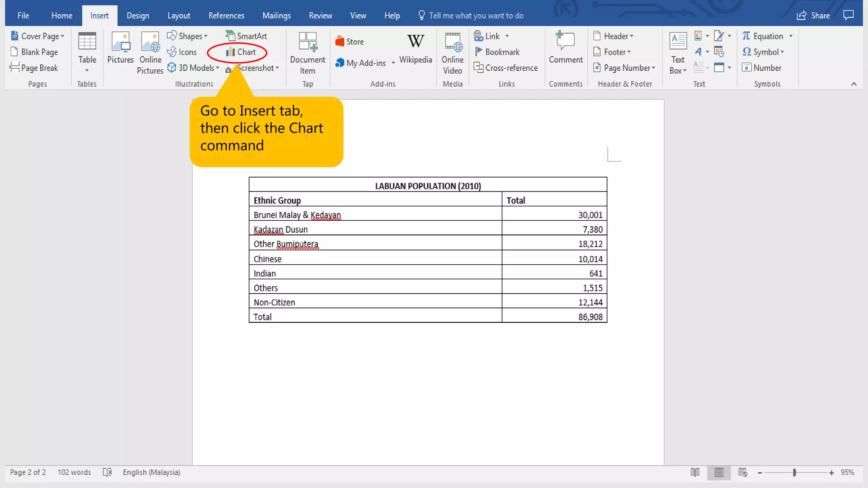Insert a SmartArt graphic

[x=246, y=36]
